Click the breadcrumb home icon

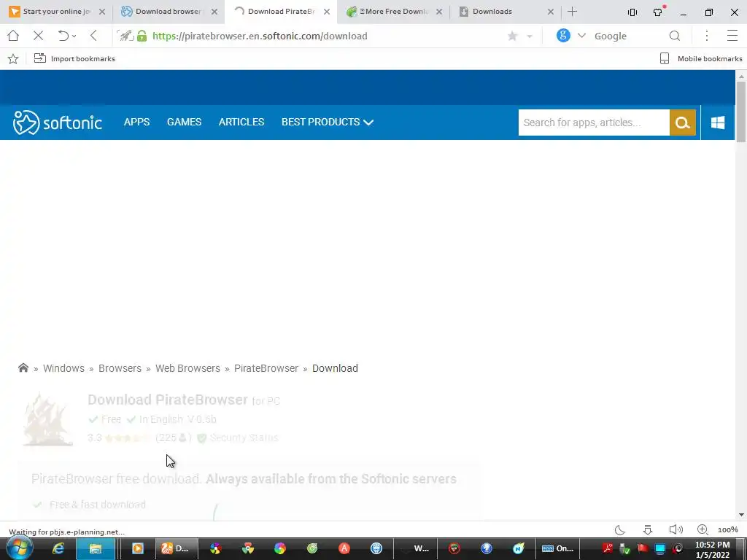coord(23,367)
